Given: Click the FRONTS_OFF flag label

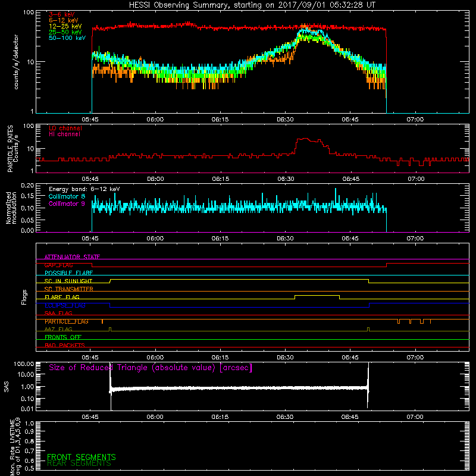Looking at the screenshot, I should [x=63, y=337].
